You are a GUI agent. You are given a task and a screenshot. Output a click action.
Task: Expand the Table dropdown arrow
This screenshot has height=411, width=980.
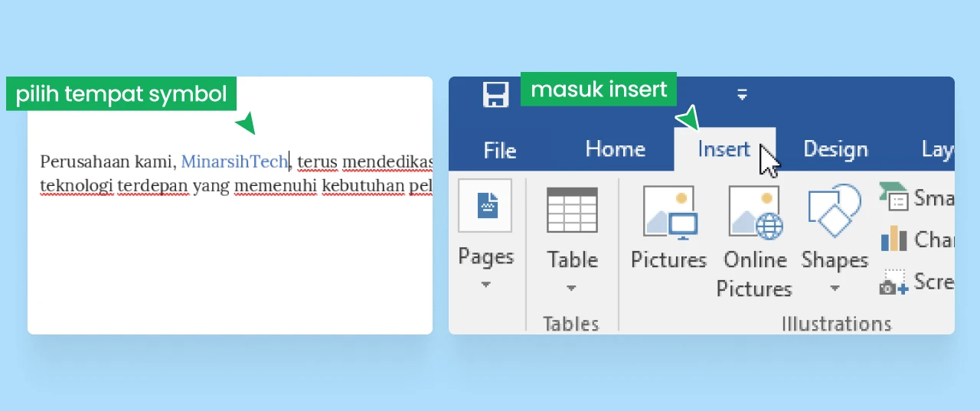click(x=572, y=289)
